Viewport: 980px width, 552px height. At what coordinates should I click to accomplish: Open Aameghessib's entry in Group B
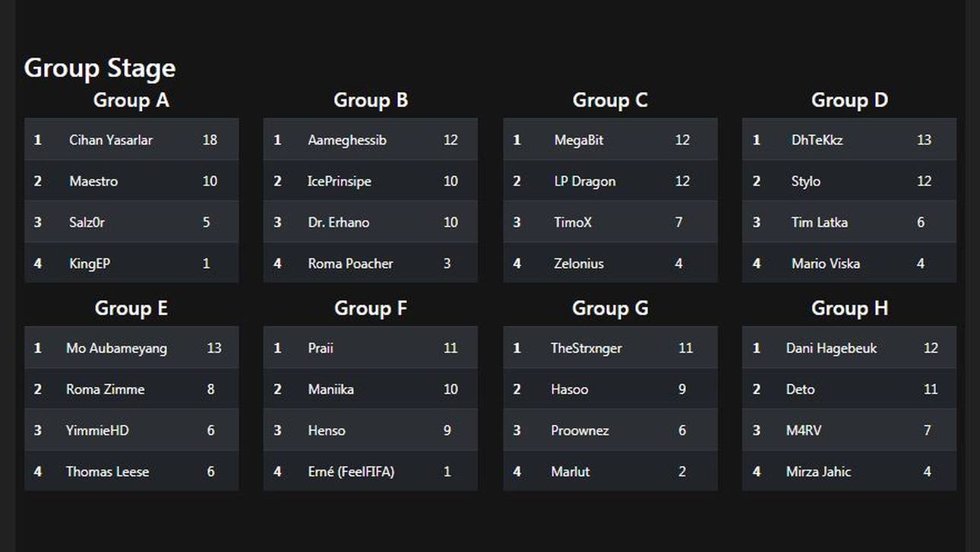[x=347, y=140]
